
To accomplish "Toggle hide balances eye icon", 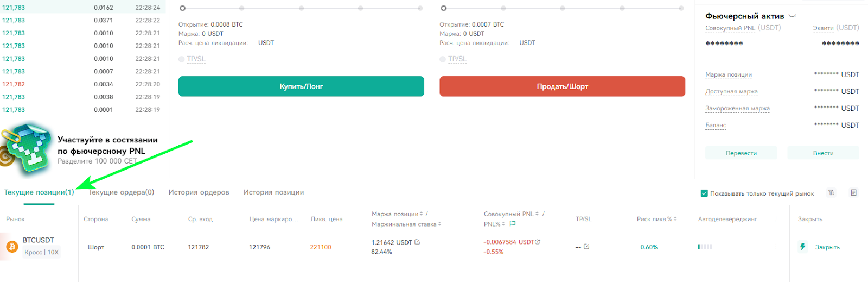I will pos(792,16).
